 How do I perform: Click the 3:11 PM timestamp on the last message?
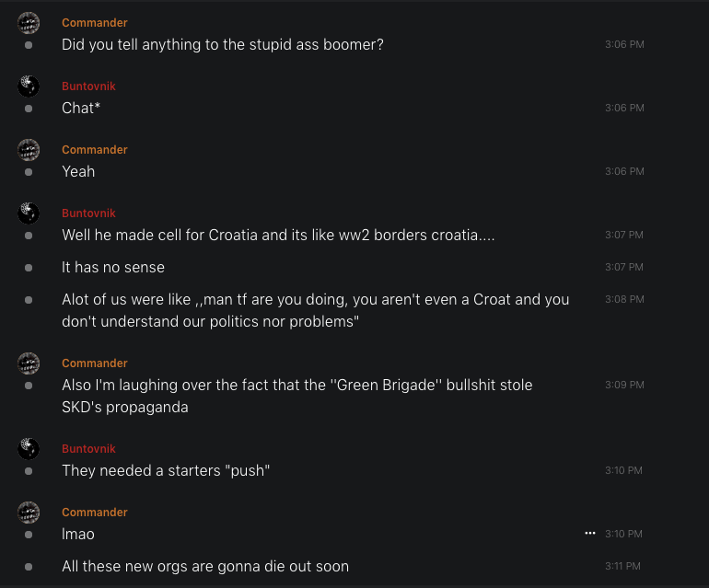622,566
